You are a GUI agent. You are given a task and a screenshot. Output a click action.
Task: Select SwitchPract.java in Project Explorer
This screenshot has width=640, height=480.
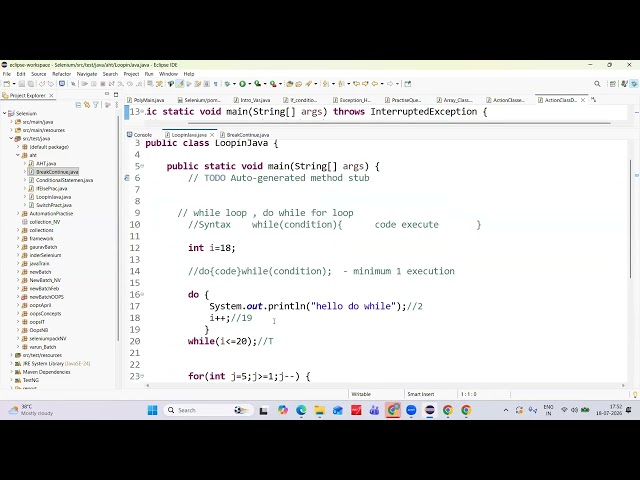tap(53, 205)
